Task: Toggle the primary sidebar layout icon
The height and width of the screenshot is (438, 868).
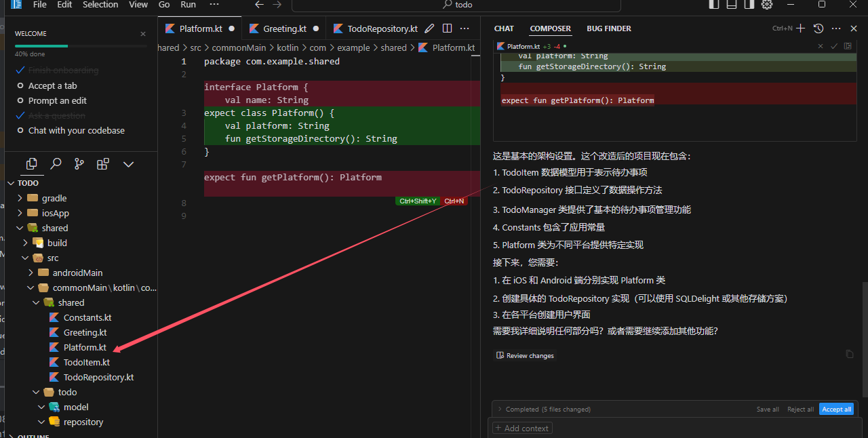Action: coord(714,5)
